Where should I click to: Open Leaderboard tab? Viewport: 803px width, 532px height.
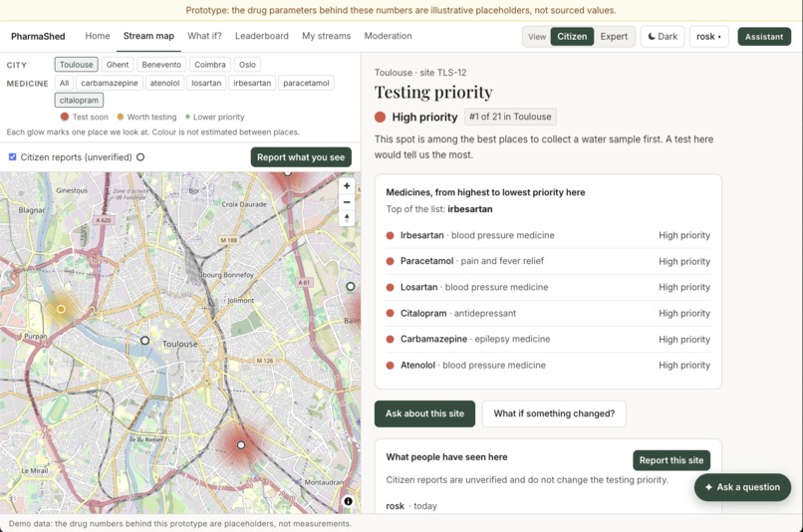point(262,36)
